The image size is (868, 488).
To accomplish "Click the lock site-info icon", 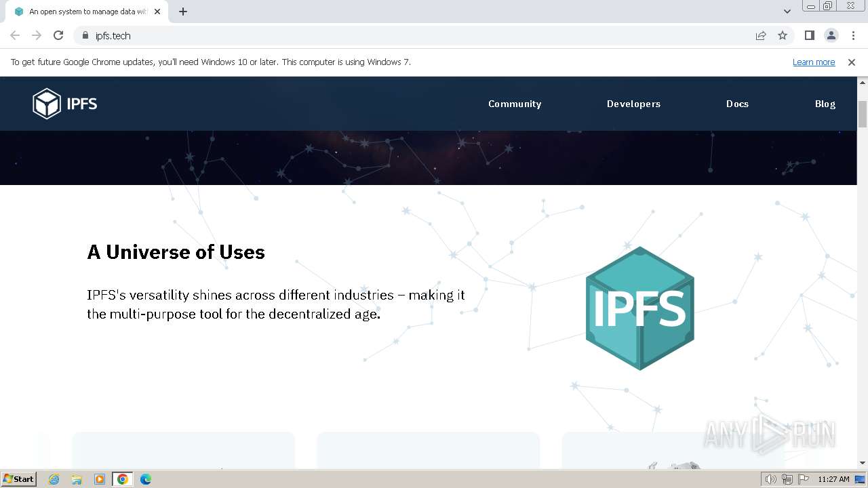I will pyautogui.click(x=85, y=35).
